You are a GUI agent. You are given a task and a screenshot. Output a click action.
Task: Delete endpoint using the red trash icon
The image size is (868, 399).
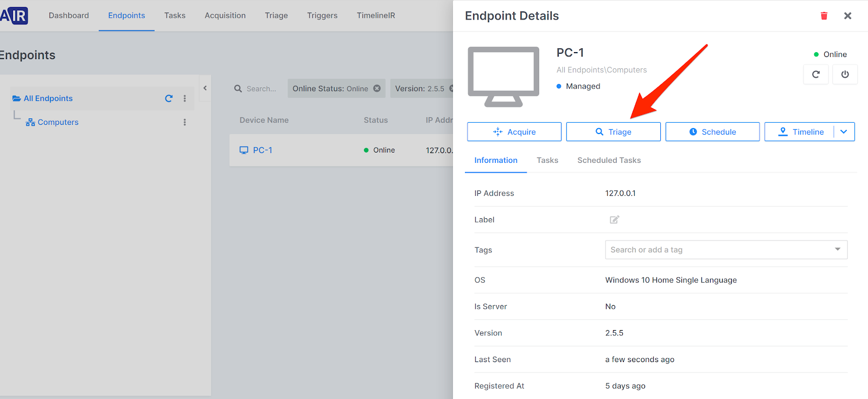point(824,16)
